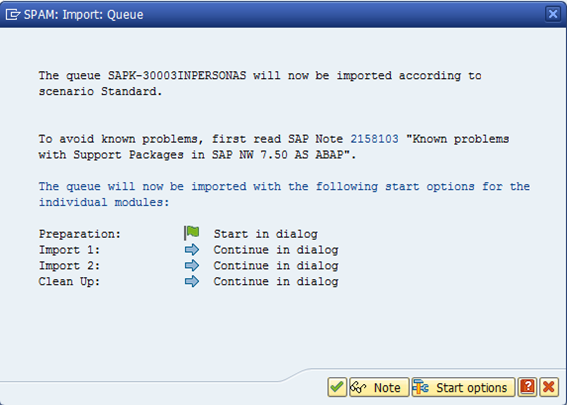567x405 pixels.
Task: Select "Continue in dialog" on Clean Up row
Action: 276,282
